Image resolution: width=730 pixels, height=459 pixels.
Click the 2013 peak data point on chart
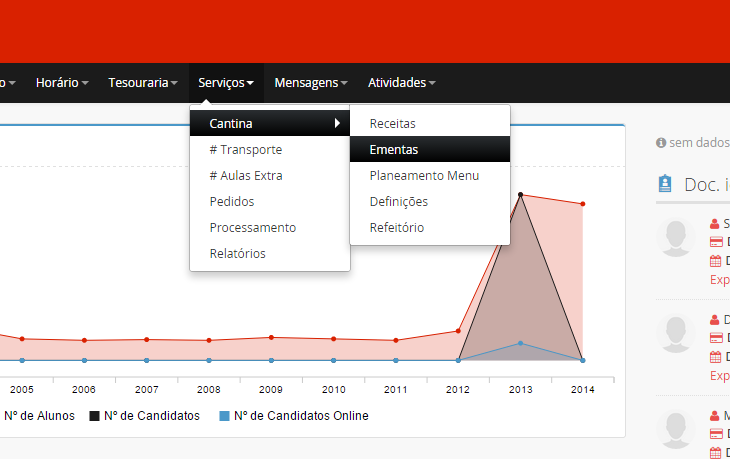(x=520, y=194)
